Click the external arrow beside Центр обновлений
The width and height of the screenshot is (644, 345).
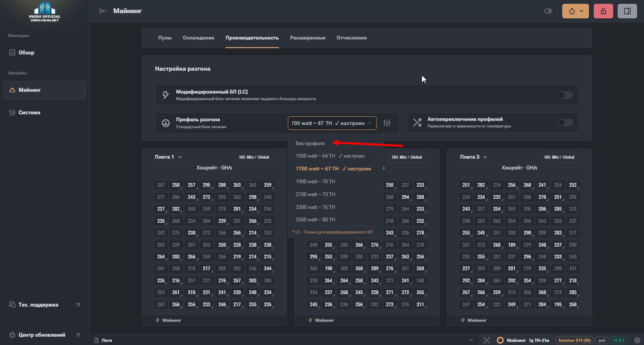[78, 335]
